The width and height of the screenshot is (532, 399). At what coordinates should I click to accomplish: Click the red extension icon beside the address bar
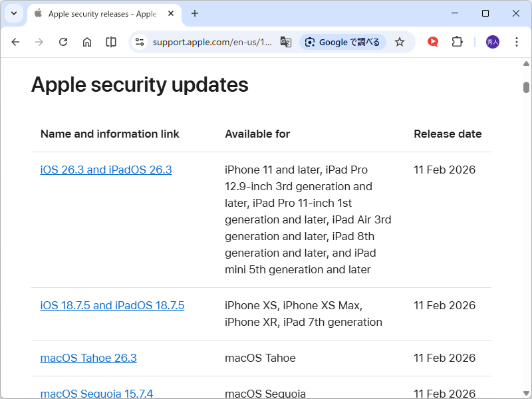click(x=432, y=41)
